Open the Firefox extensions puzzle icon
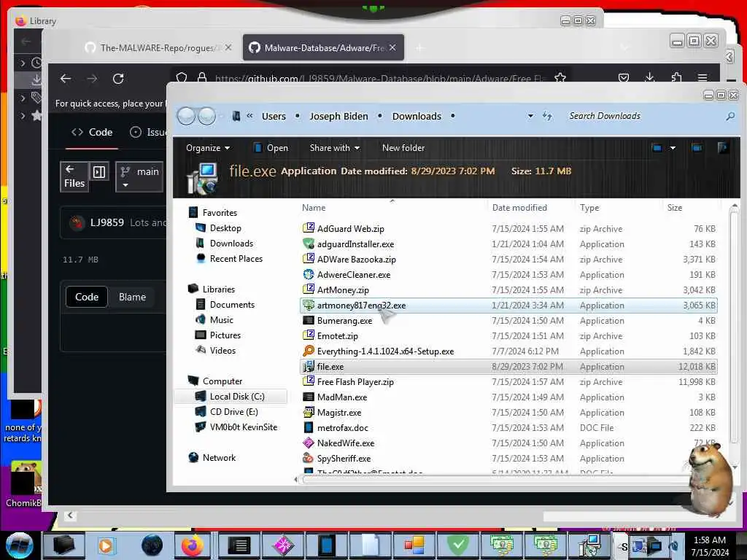The width and height of the screenshot is (747, 560). pos(676,77)
